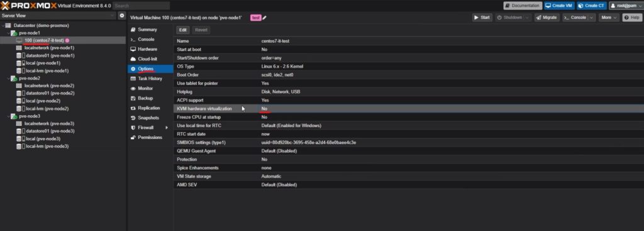644x231 pixels.
Task: Select the Start at boot row
Action: click(408, 49)
